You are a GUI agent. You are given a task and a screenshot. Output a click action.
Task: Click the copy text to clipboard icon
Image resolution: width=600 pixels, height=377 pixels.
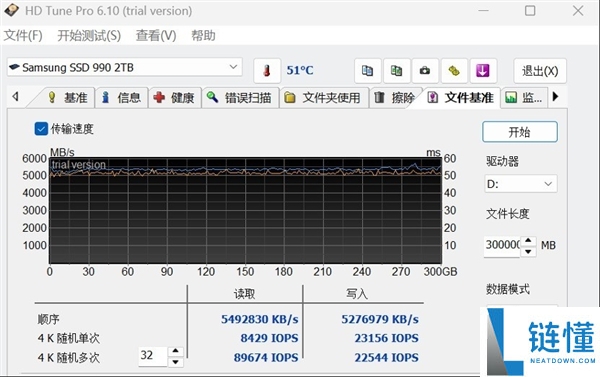367,71
